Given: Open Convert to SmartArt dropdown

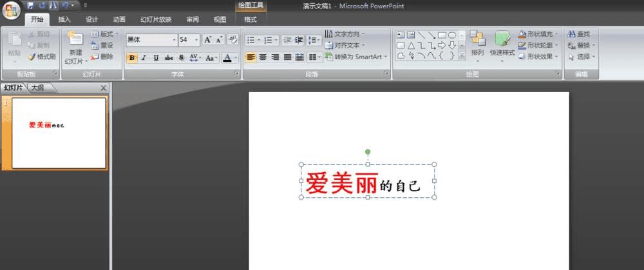Looking at the screenshot, I should point(356,57).
